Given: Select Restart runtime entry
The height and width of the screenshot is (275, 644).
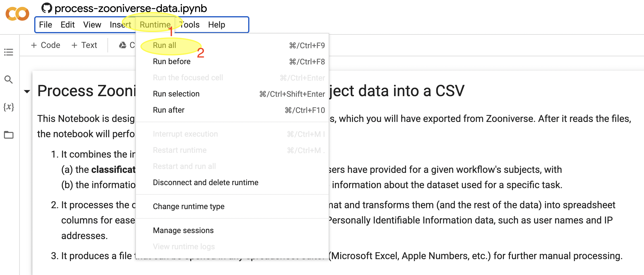Looking at the screenshot, I should click(x=232, y=150).
